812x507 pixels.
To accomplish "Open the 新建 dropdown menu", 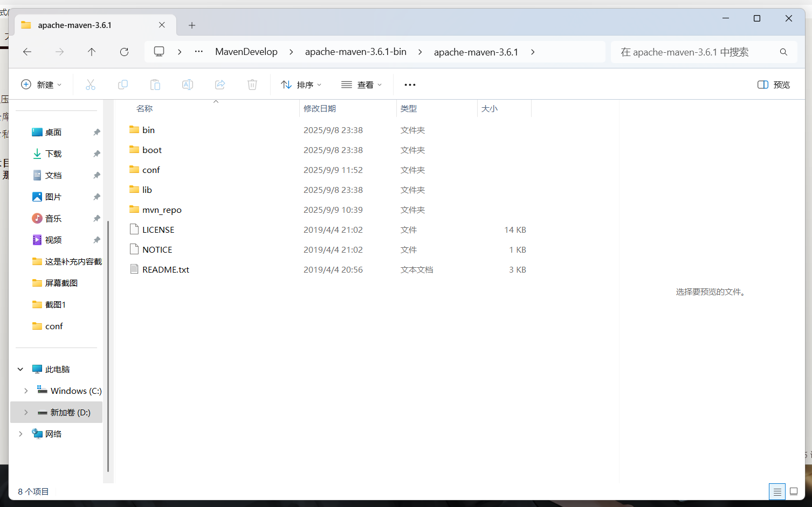I will [x=42, y=85].
